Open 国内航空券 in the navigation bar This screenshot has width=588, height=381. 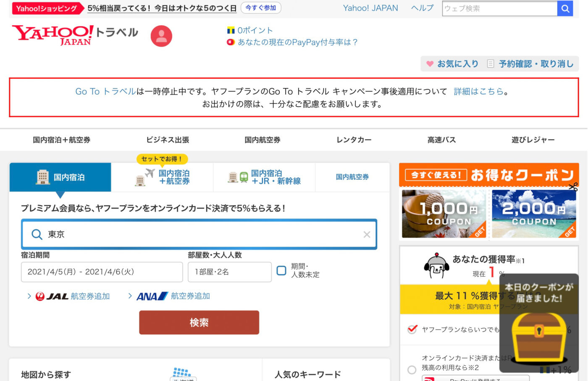(x=262, y=140)
